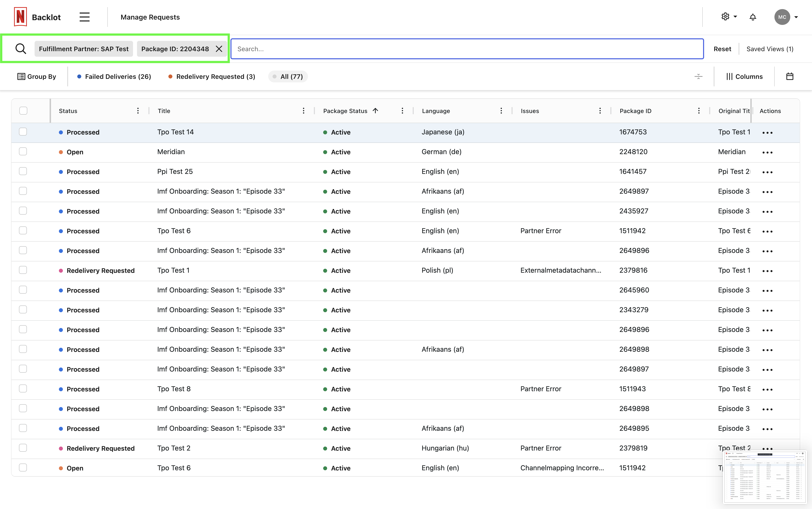The image size is (812, 509).
Task: Click the row density adjust icon
Action: point(699,76)
